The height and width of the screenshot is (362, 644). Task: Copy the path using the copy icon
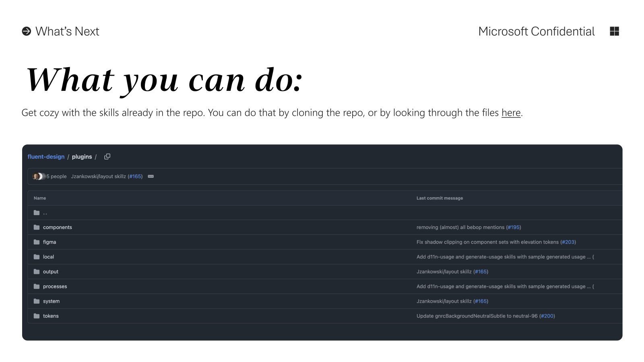coord(107,156)
